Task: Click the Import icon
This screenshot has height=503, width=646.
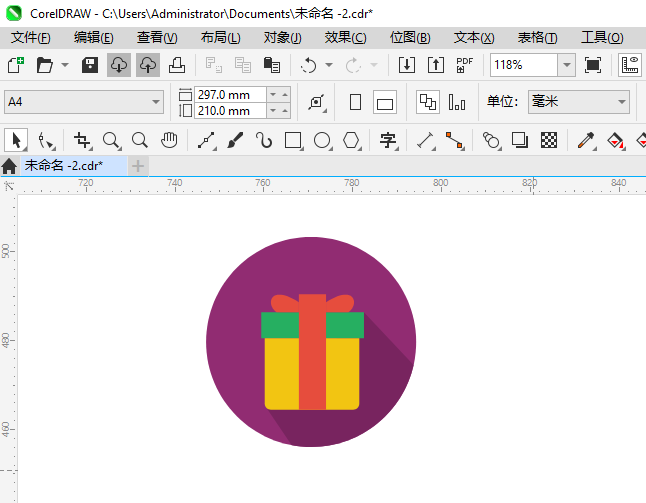Action: coord(407,65)
